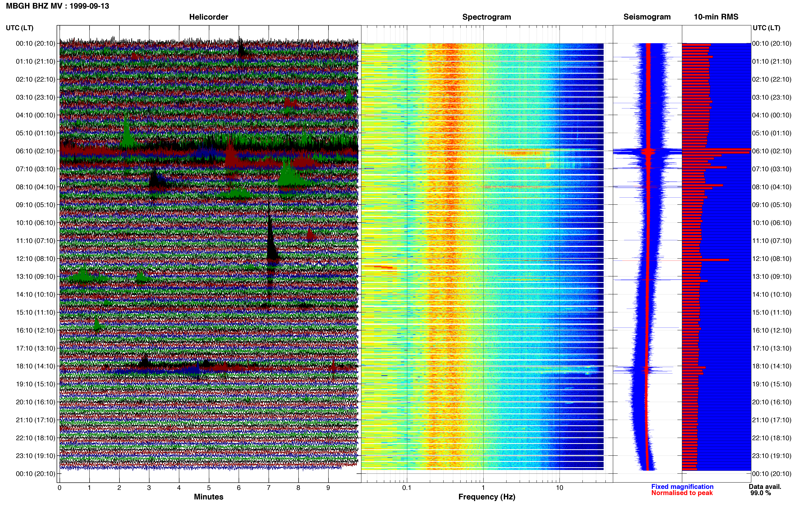The height and width of the screenshot is (508, 812).
Task: Click the 'UTC (LT)' label beside the RMS panel
Action: pos(766,28)
